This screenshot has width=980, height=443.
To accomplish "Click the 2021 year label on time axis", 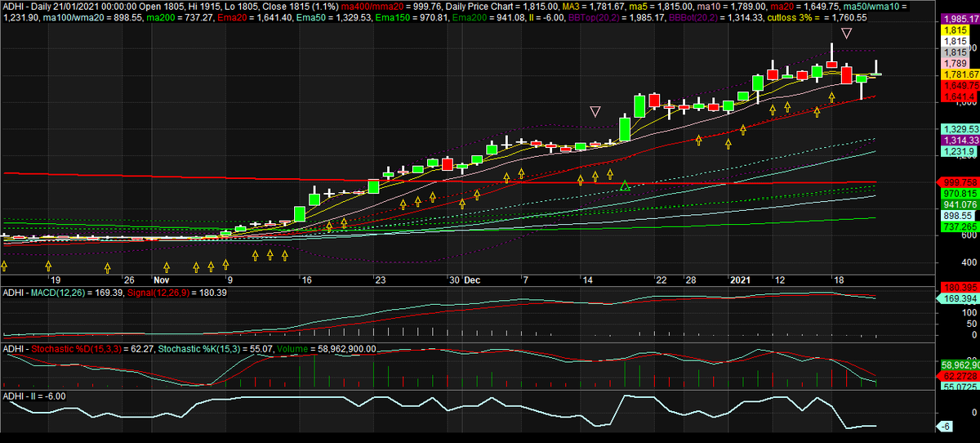I will (738, 279).
